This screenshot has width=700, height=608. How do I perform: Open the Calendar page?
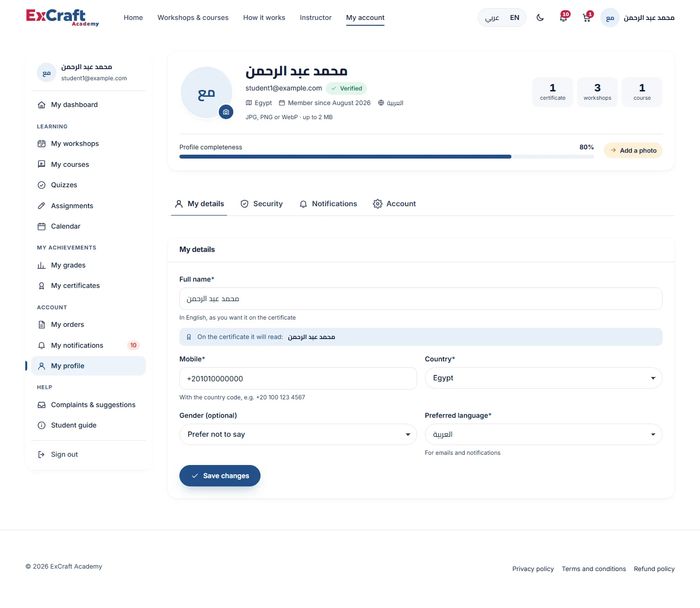(x=88, y=226)
